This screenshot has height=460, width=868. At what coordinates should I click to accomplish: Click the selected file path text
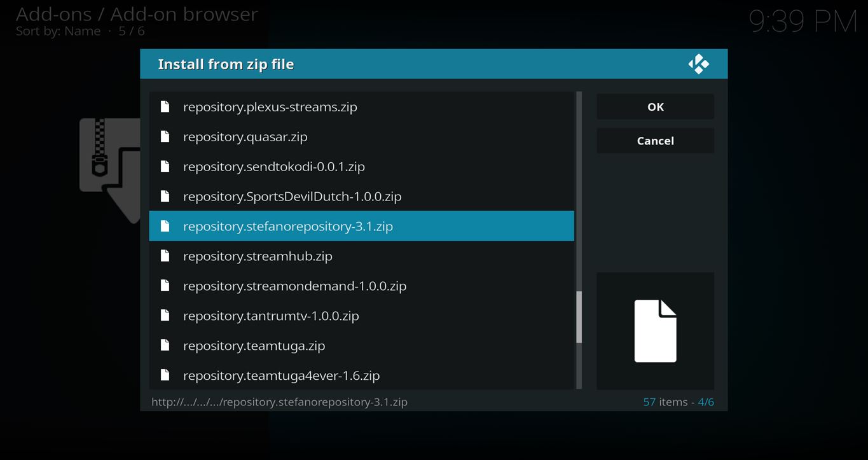tap(279, 402)
